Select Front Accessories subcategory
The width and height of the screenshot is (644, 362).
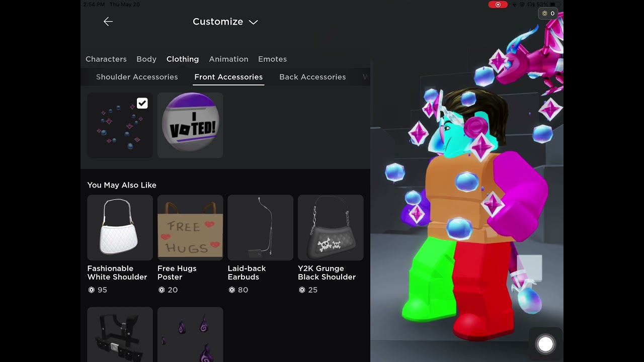click(228, 77)
